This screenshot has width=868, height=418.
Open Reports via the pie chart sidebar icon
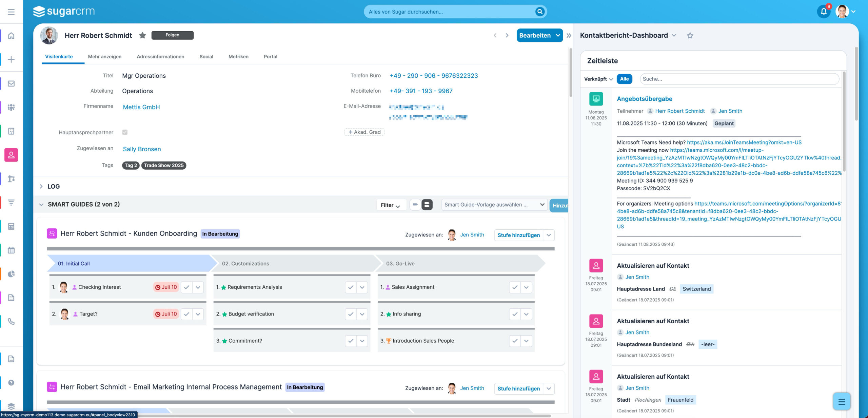pyautogui.click(x=11, y=274)
